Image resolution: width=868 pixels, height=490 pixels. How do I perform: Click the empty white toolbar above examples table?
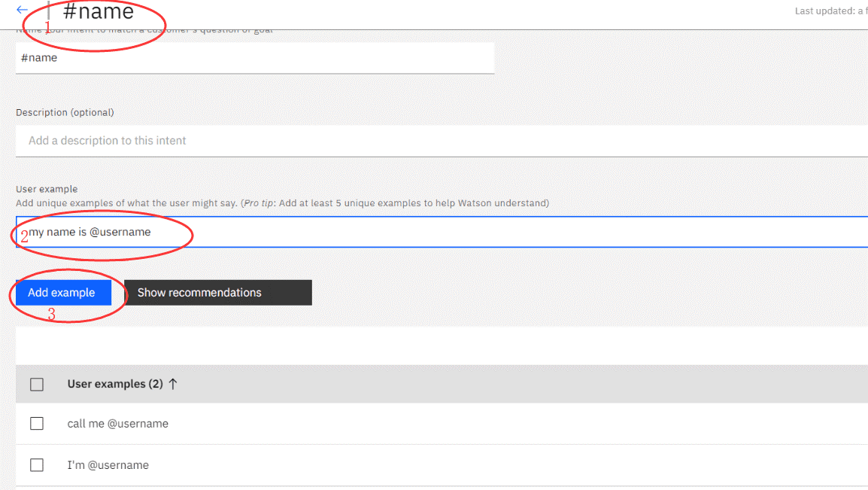[x=441, y=346]
